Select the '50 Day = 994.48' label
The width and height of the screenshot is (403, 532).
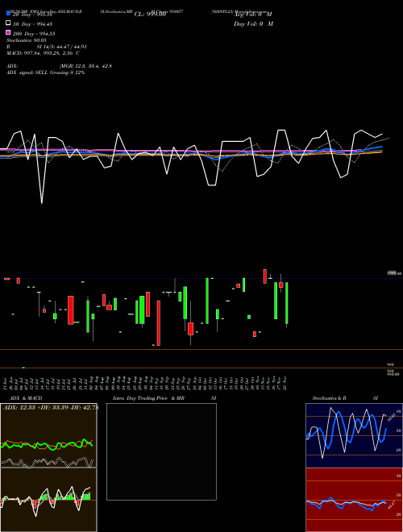(32, 24)
